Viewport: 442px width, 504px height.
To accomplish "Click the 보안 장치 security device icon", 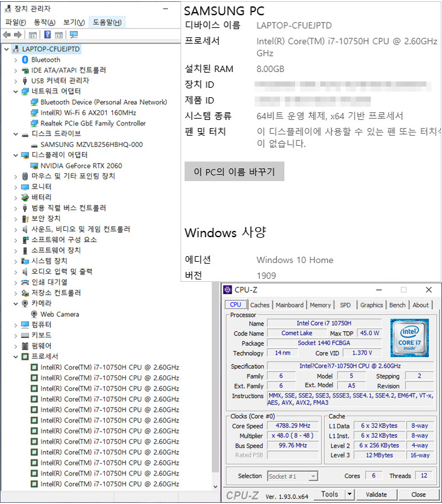I will (x=25, y=219).
